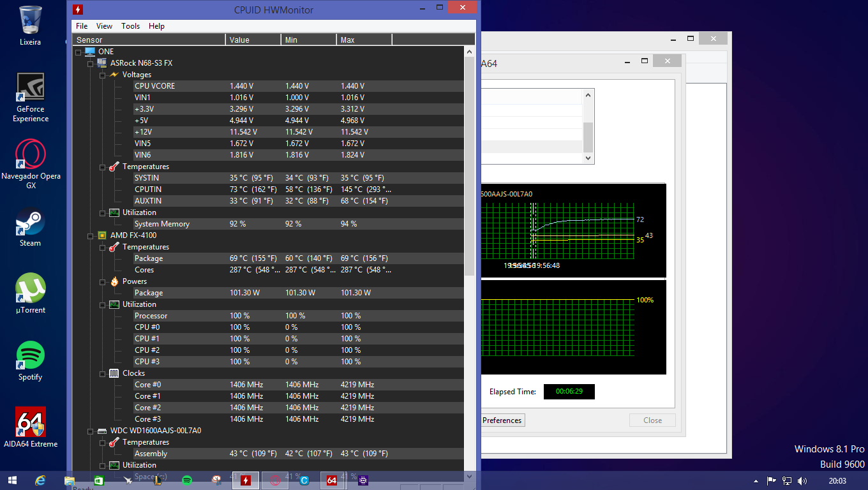Image resolution: width=868 pixels, height=490 pixels.
Task: Collapse the Powers section
Action: 102,281
